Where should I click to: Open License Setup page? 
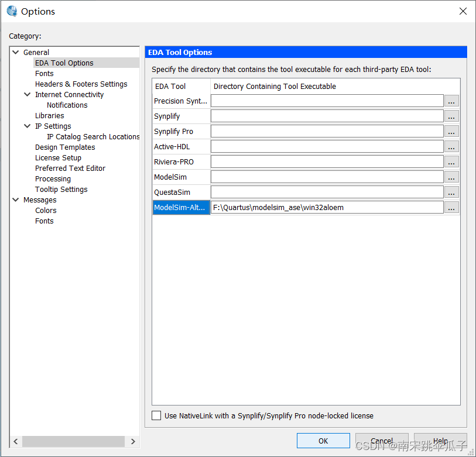(58, 158)
